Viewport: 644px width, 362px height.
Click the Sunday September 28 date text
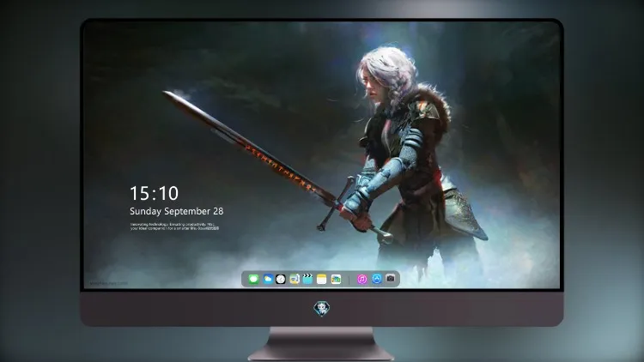tap(177, 211)
